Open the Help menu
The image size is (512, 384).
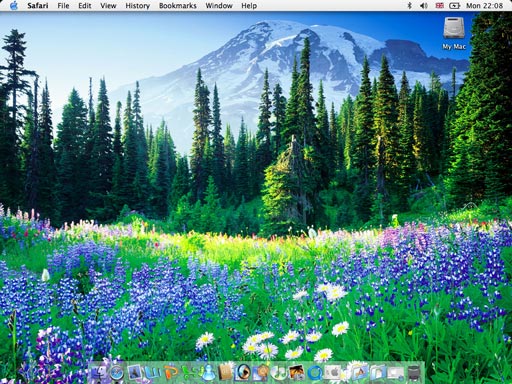[x=249, y=6]
